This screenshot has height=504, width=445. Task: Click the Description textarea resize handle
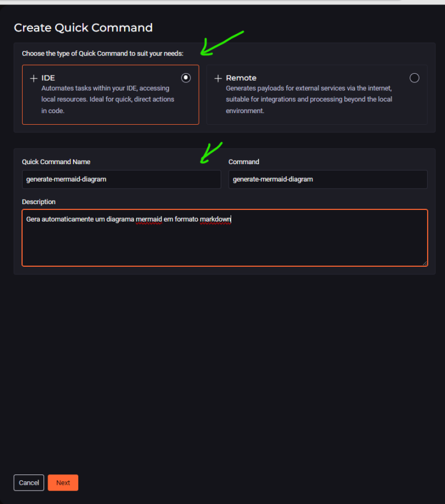(425, 263)
